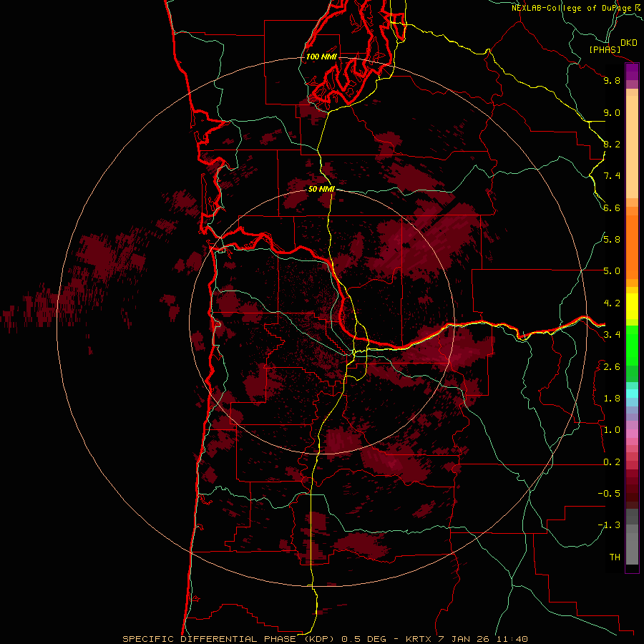Click the 5.8 scale label
The width and height of the screenshot is (644, 644).
pyautogui.click(x=612, y=240)
